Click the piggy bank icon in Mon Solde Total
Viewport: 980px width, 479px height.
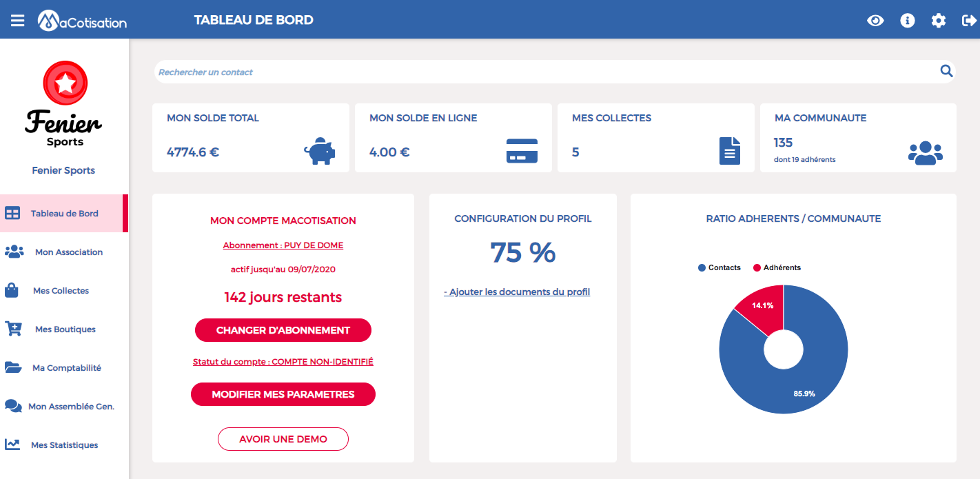pyautogui.click(x=319, y=151)
